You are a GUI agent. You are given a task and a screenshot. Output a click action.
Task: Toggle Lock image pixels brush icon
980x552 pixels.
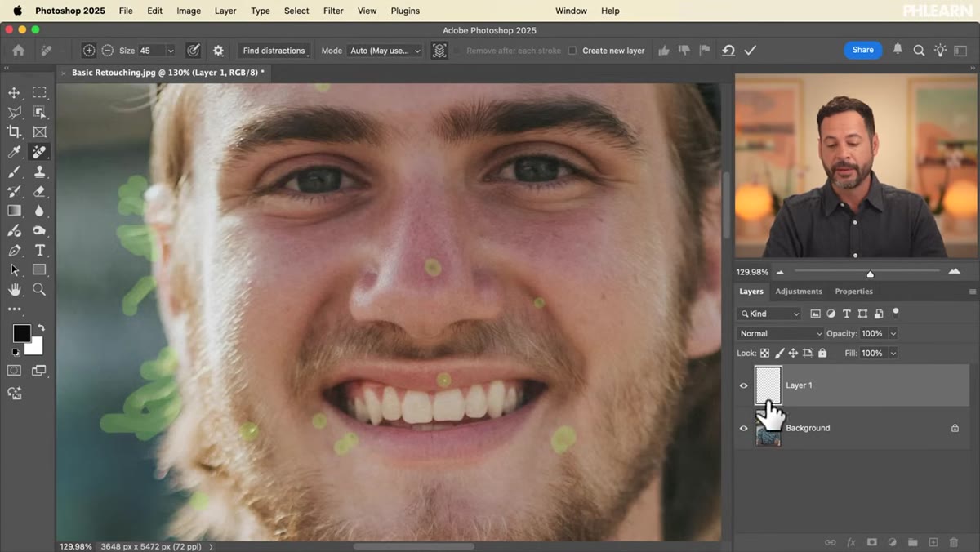point(780,353)
